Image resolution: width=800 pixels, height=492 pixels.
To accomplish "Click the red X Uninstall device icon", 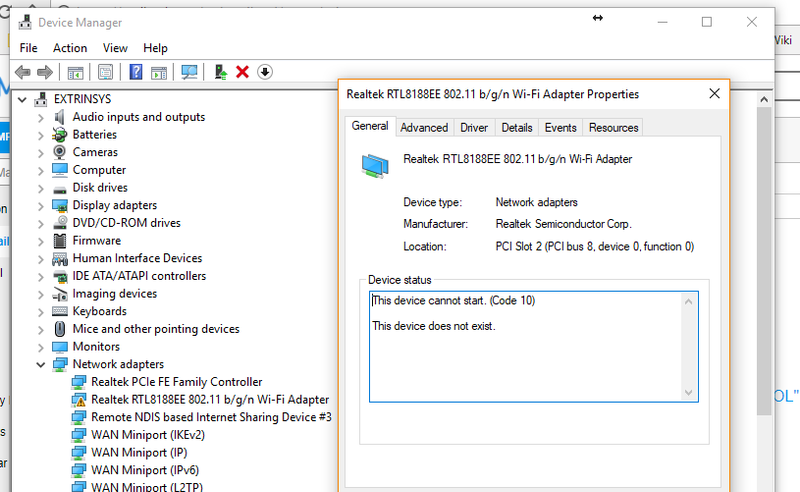I will click(x=242, y=72).
